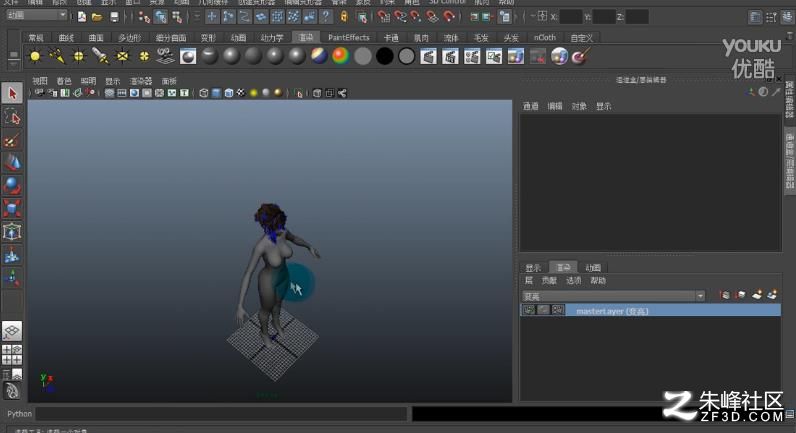Open layer editor 选项 menu
The width and height of the screenshot is (796, 433).
pyautogui.click(x=574, y=280)
